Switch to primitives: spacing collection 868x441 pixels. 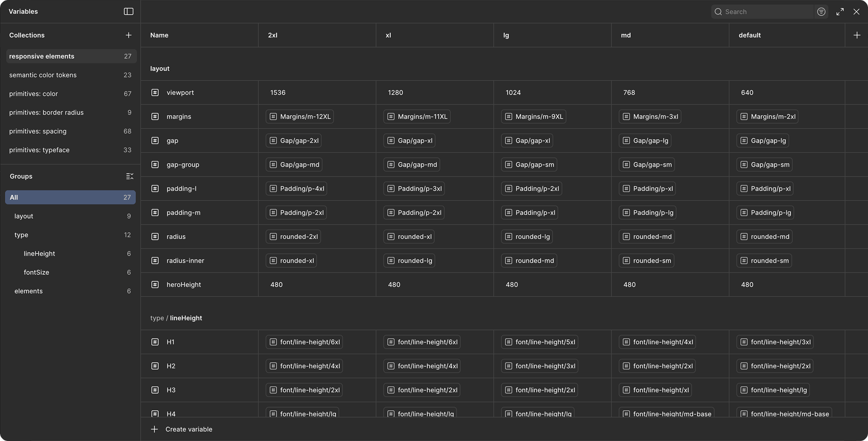[38, 131]
